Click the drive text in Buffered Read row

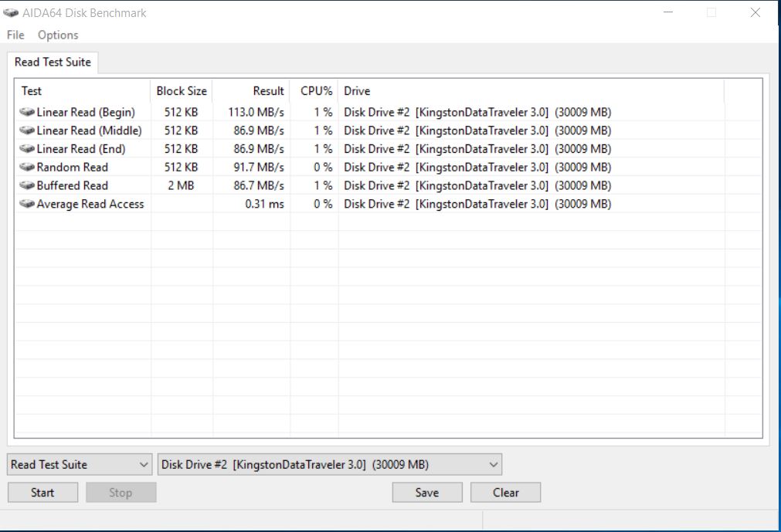click(x=477, y=185)
